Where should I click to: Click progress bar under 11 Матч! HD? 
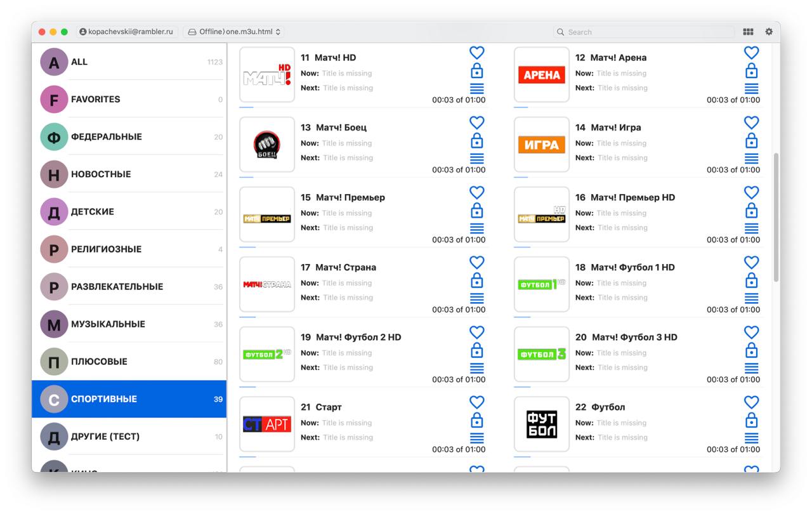pyautogui.click(x=363, y=107)
